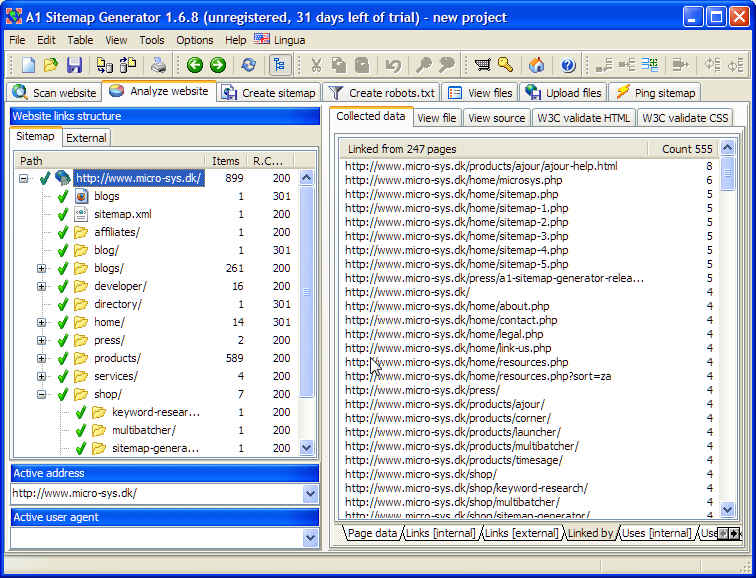Expand the developer/ folder node

[41, 286]
